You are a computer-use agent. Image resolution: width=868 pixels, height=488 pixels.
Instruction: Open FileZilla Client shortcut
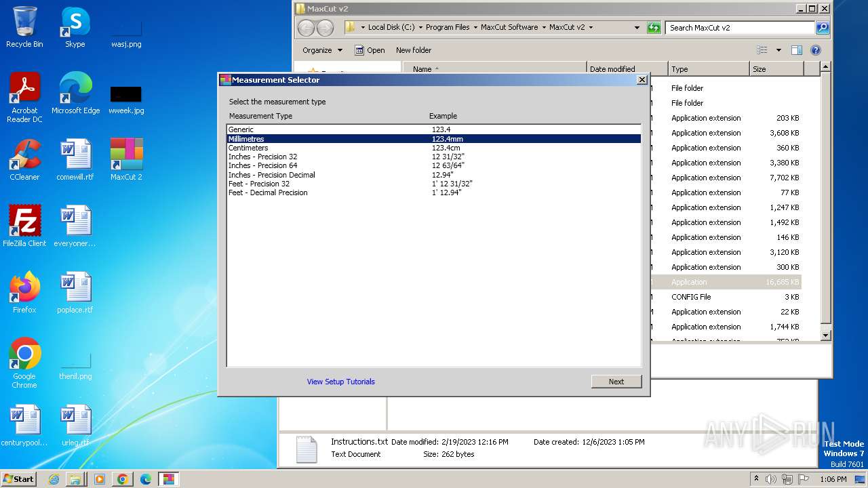pos(24,226)
